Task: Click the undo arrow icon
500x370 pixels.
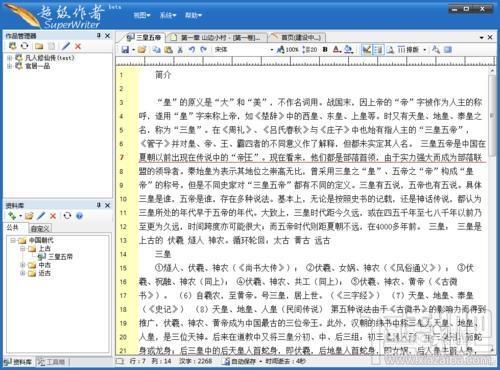Action: click(192, 50)
